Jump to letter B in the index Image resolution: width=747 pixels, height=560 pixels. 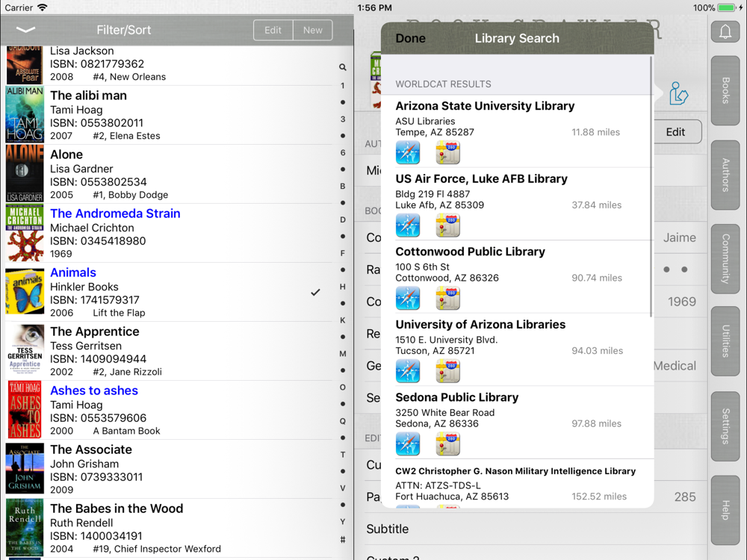coord(343,186)
